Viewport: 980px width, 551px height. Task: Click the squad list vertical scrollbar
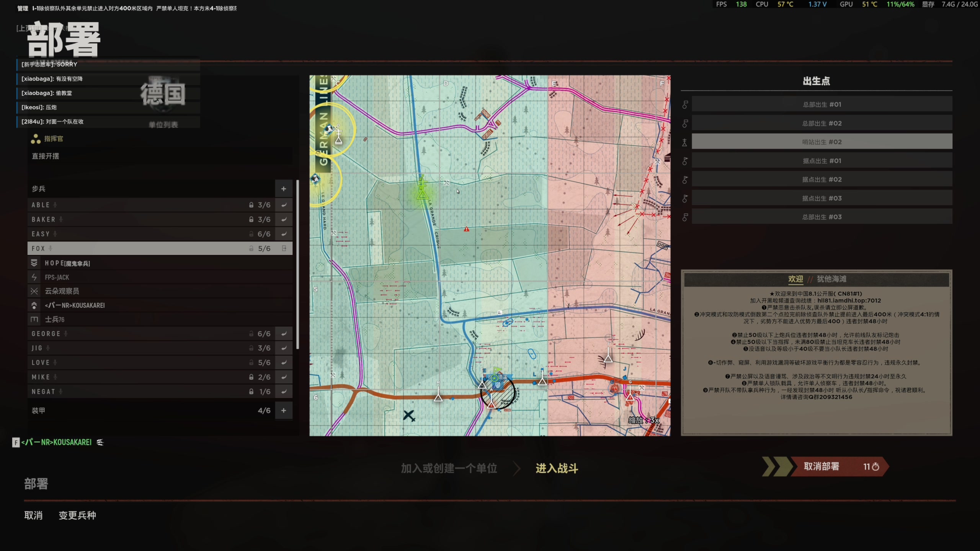pos(297,264)
